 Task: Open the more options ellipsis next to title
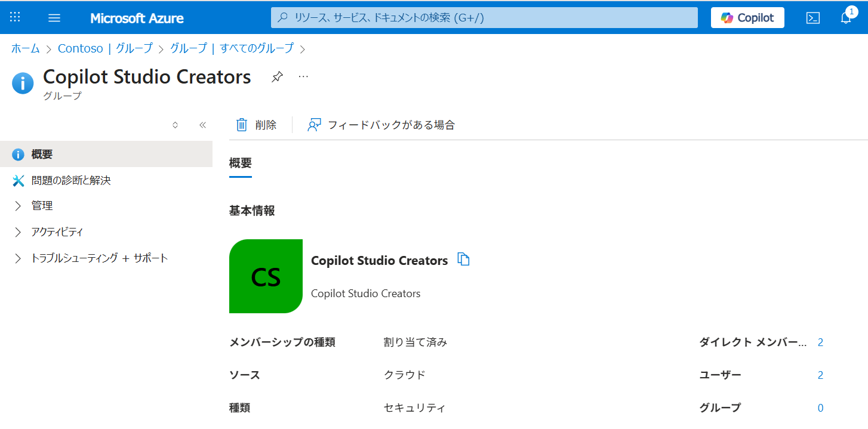pos(303,77)
